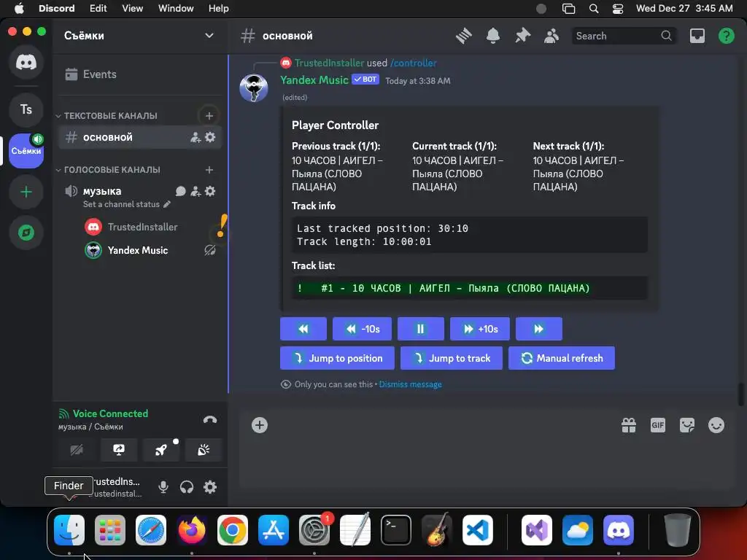747x560 pixels.
Task: Show pinned messages pin icon
Action: click(522, 36)
